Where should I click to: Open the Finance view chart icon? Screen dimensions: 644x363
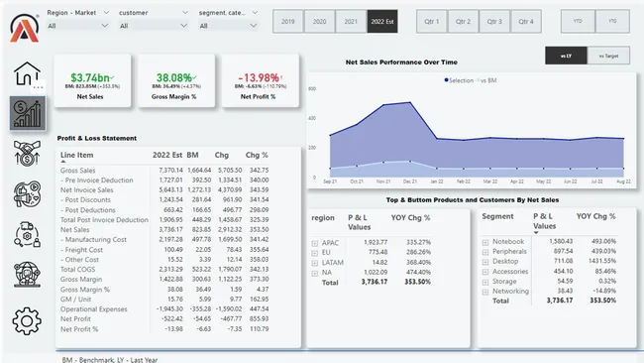click(28, 113)
